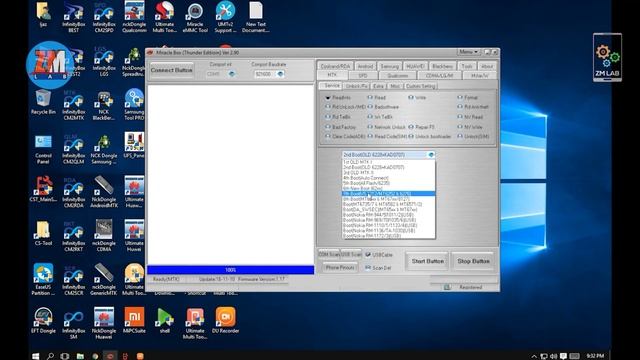Select the New Text Document file icon

coord(256,18)
